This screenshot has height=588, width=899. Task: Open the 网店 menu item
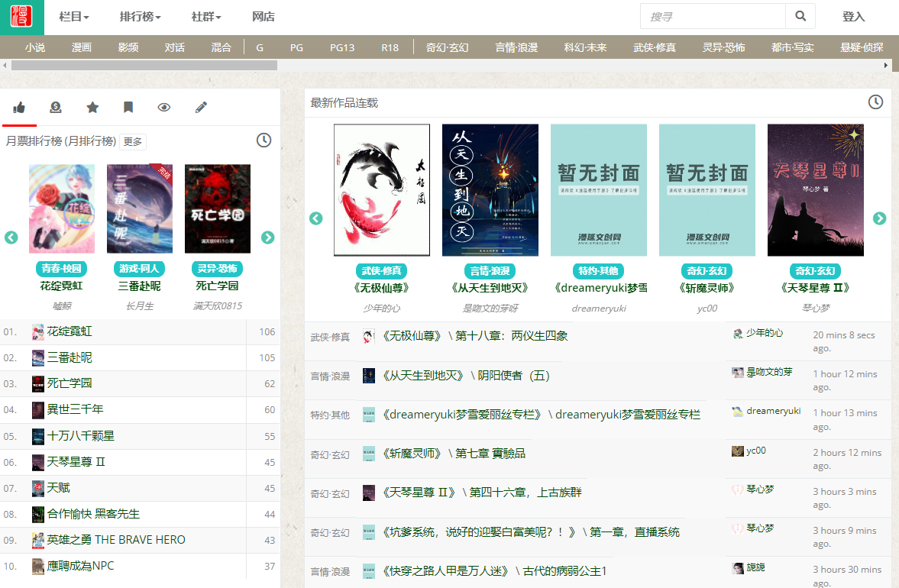(264, 17)
